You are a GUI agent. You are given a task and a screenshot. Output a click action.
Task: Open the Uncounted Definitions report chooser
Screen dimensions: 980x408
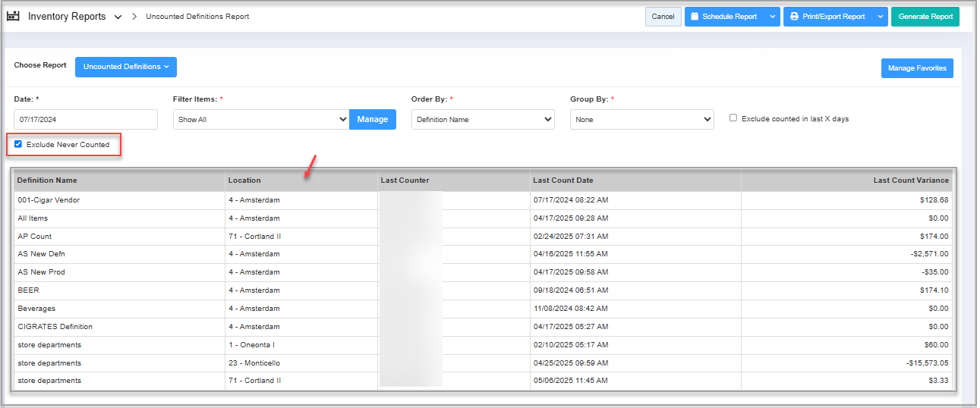click(126, 67)
